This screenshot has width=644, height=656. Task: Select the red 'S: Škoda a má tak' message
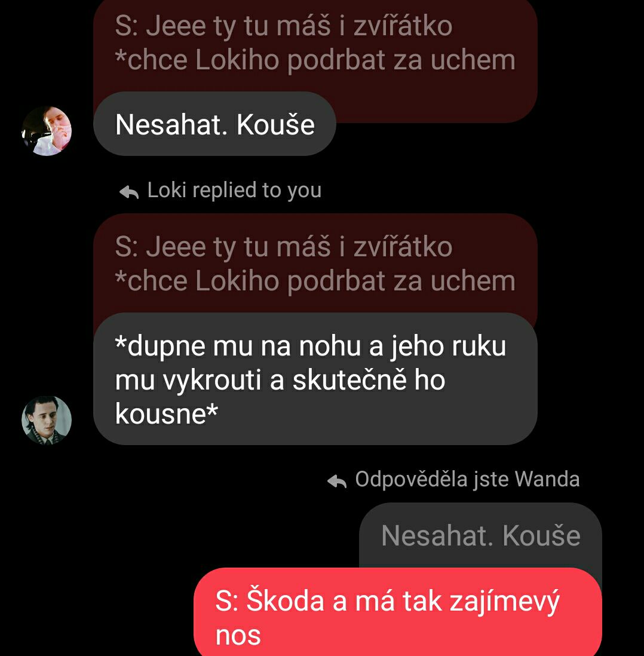[397, 612]
